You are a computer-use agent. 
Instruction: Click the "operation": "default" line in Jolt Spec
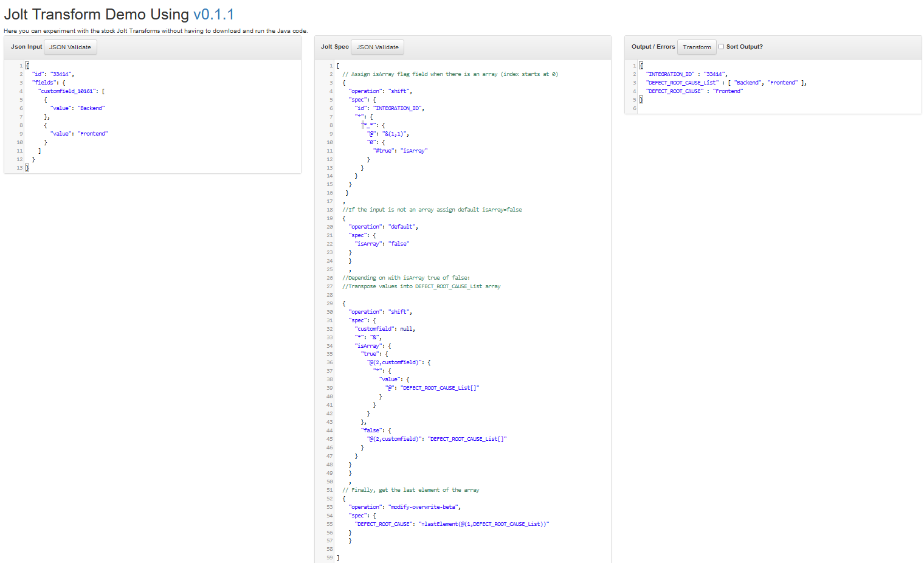(383, 227)
